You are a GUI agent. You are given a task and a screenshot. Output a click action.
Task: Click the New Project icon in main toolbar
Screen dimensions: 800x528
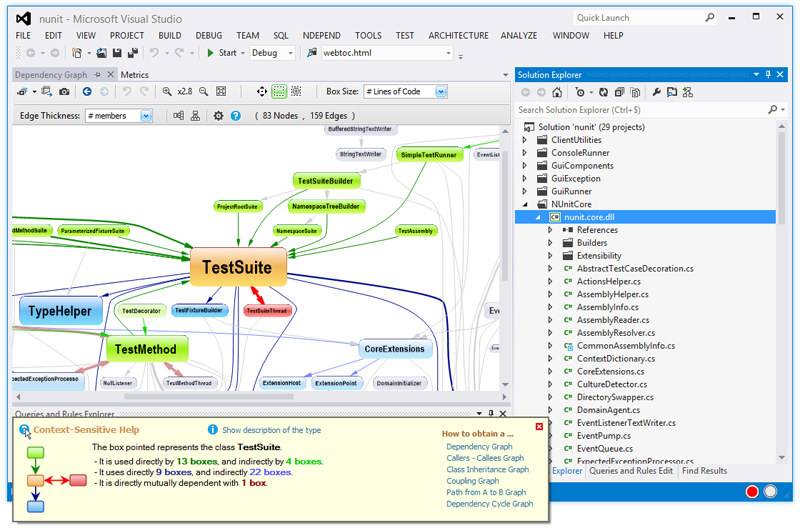point(77,53)
